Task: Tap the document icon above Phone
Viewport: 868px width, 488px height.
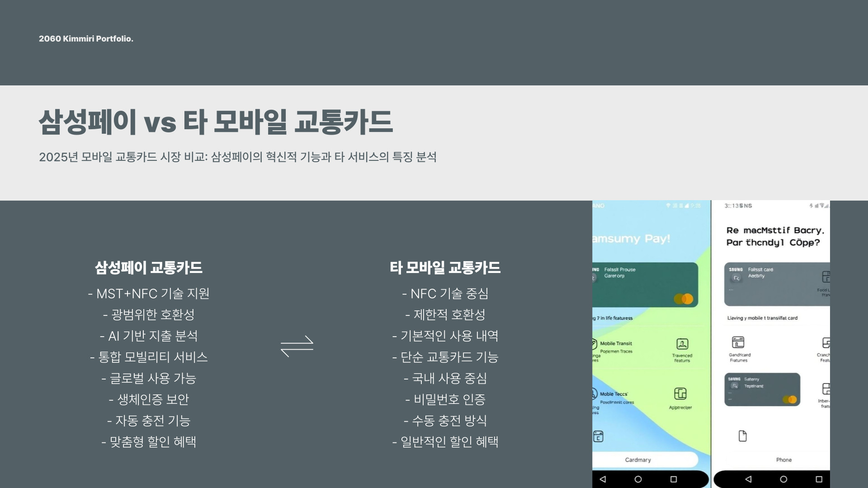Action: (742, 436)
